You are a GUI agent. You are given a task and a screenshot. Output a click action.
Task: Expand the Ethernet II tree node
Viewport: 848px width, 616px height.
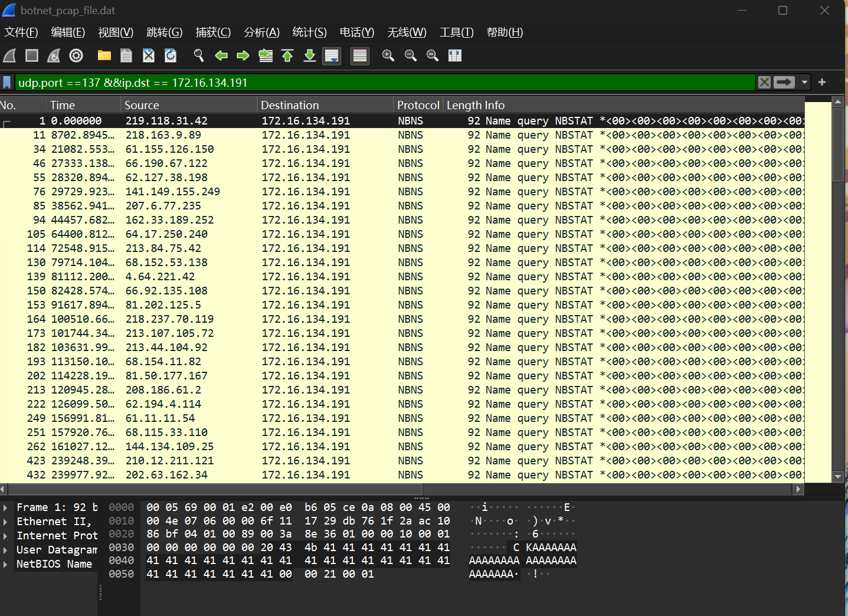pyautogui.click(x=5, y=522)
